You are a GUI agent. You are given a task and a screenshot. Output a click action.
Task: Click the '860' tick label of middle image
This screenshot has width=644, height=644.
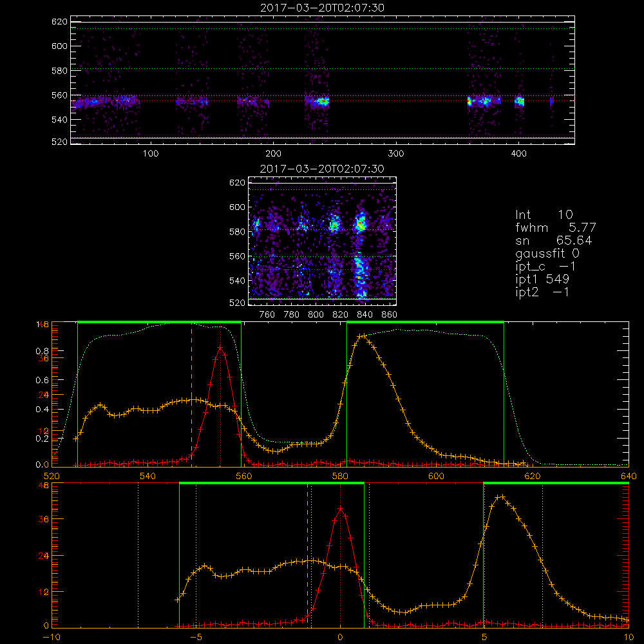[x=389, y=315]
